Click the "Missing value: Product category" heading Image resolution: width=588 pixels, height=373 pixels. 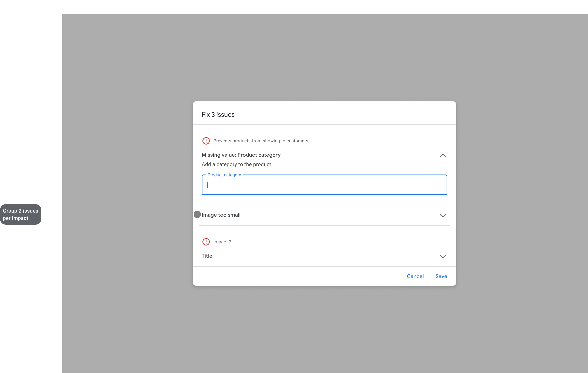click(x=241, y=155)
